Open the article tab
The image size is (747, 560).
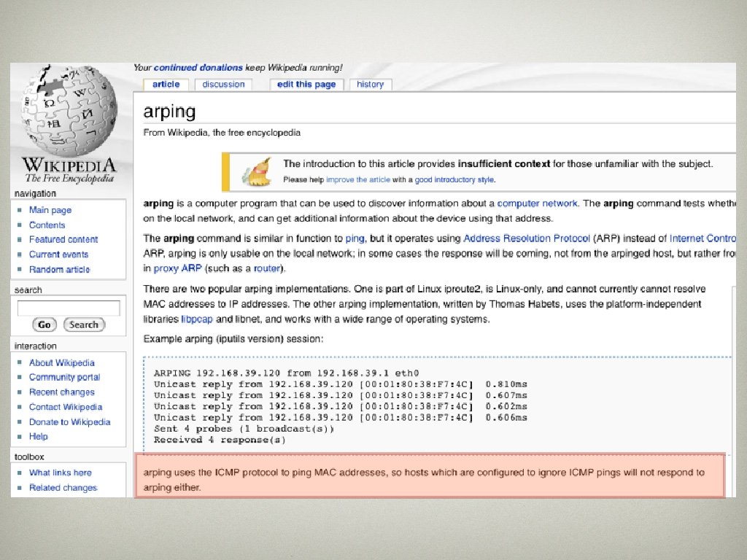[x=166, y=85]
